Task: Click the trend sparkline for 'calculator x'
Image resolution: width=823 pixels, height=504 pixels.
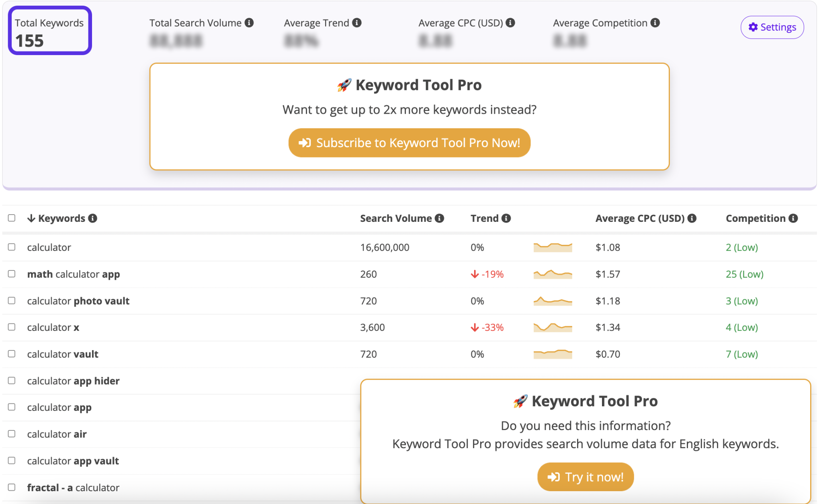Action: (552, 327)
